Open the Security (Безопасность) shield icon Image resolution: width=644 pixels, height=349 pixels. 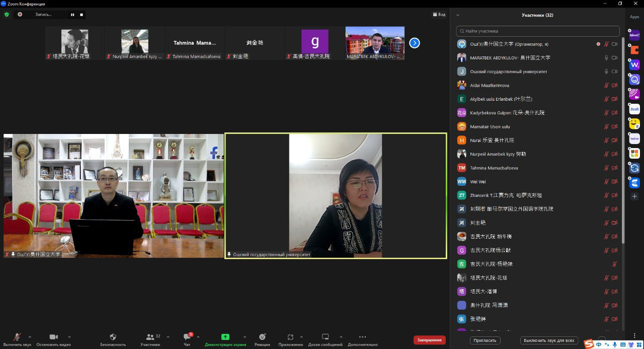coord(113,337)
